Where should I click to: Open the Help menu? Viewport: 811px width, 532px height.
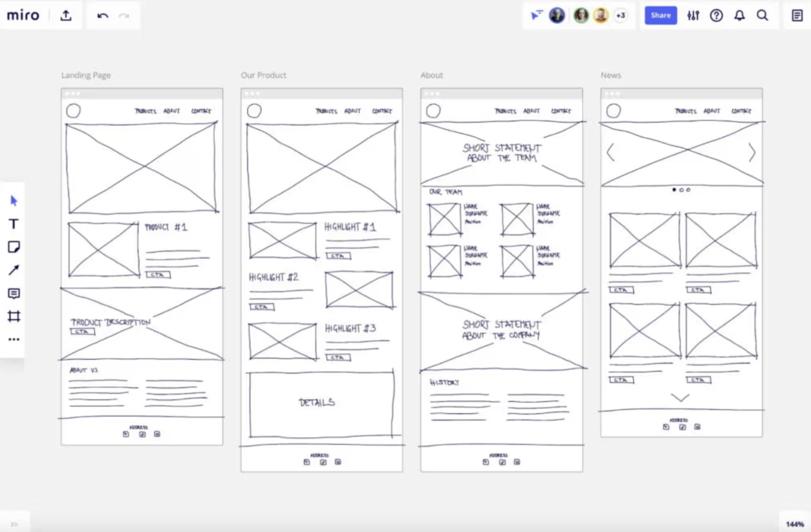pos(716,15)
